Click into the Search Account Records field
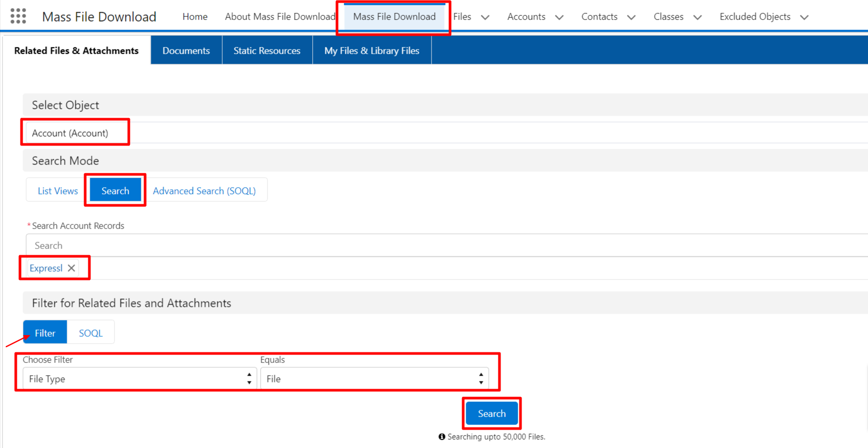This screenshot has height=448, width=868. point(447,245)
